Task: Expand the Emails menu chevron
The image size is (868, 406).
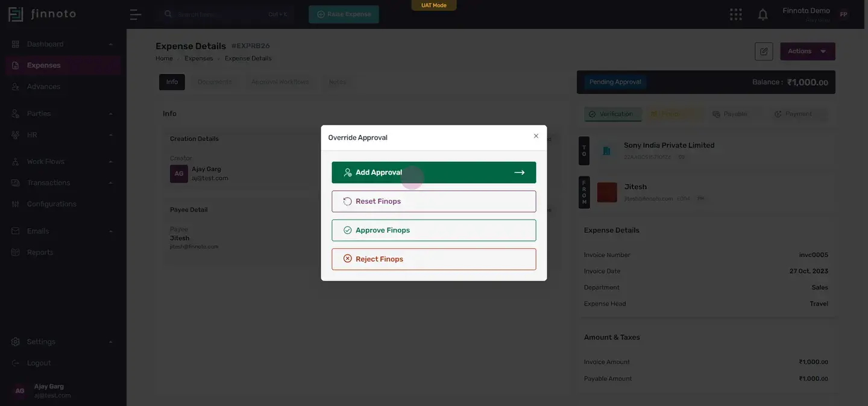Action: click(x=111, y=231)
